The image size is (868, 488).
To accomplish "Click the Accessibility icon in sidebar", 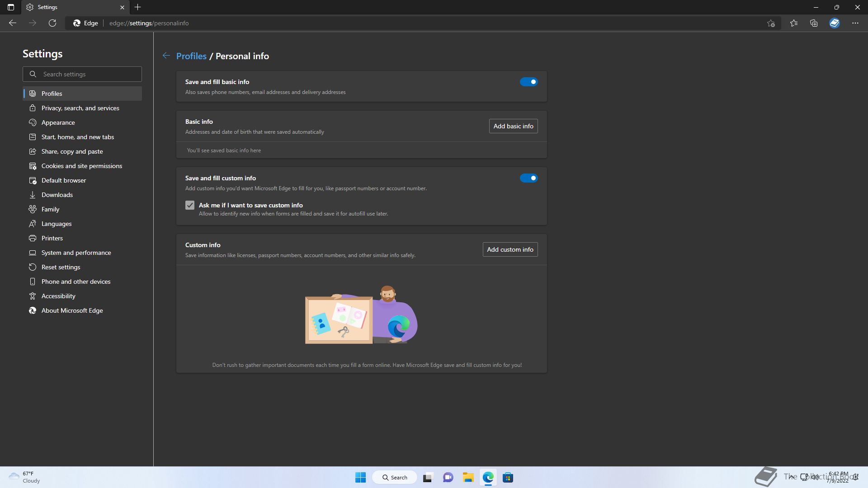I will pyautogui.click(x=33, y=296).
